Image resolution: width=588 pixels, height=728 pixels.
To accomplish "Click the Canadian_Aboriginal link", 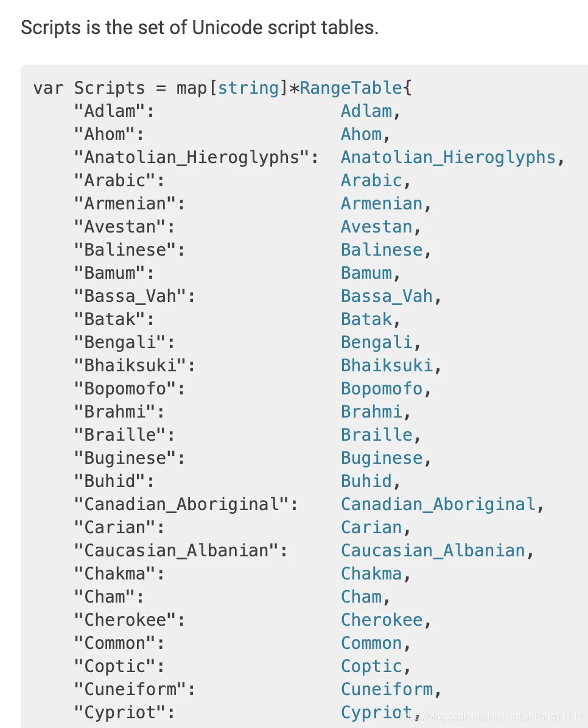I will point(438,505).
